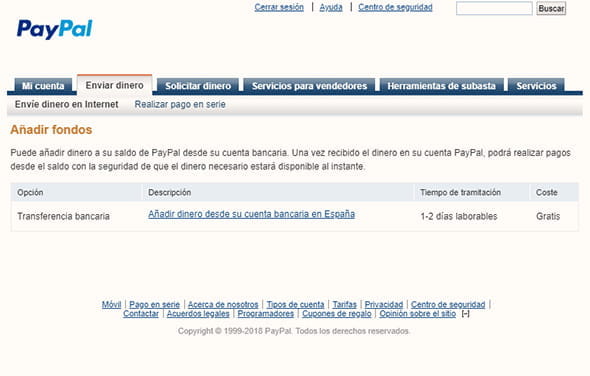The image size is (590, 376).
Task: Open the Tarifas footer link
Action: tap(344, 304)
